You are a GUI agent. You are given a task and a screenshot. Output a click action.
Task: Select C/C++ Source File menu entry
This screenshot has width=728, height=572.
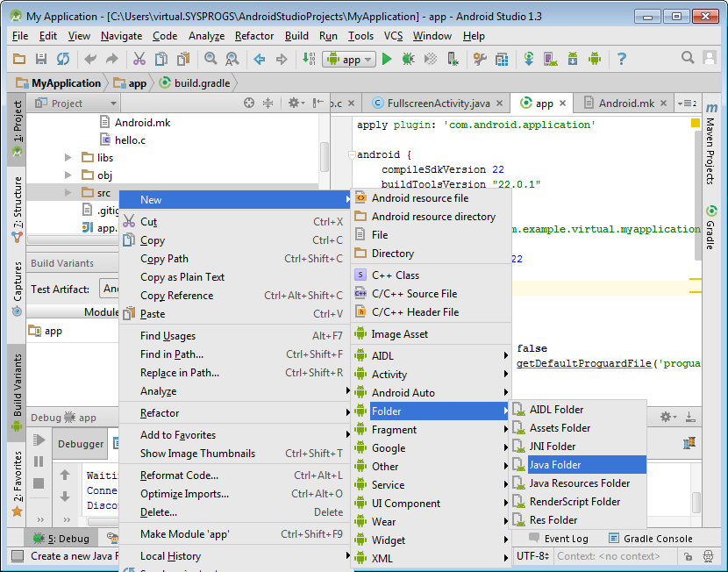[x=432, y=294]
